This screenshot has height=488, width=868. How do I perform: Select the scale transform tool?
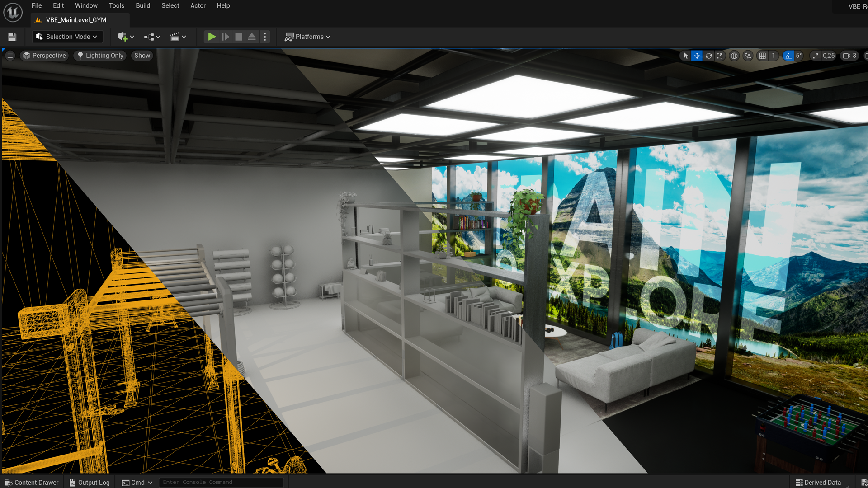point(720,56)
